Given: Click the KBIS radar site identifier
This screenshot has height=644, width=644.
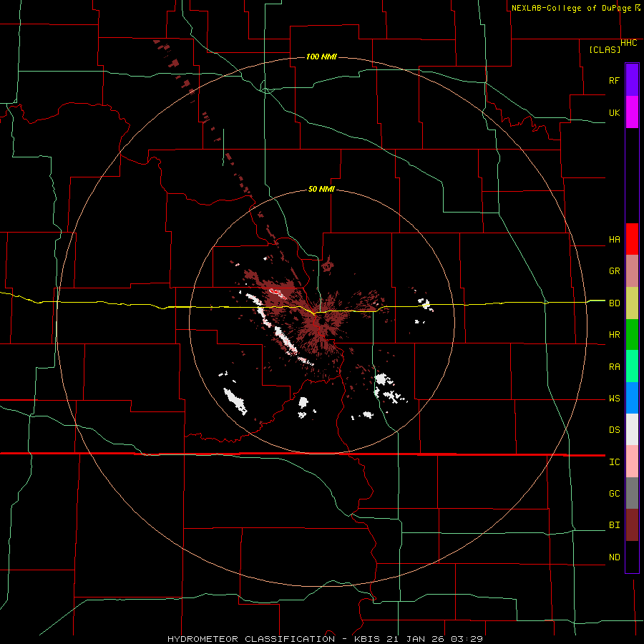Looking at the screenshot, I should (368, 639).
